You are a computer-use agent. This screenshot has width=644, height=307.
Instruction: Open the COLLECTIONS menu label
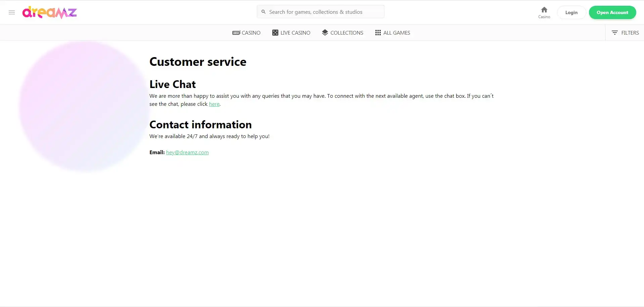click(x=347, y=33)
